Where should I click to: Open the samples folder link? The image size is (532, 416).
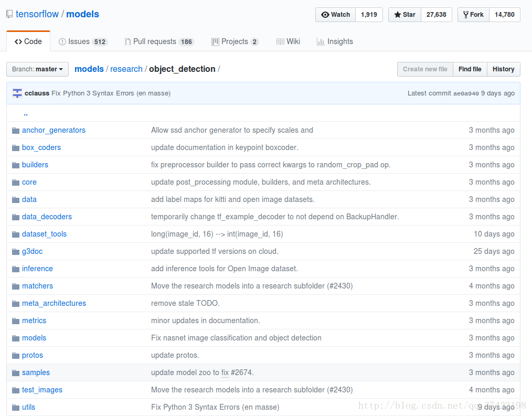tap(36, 372)
